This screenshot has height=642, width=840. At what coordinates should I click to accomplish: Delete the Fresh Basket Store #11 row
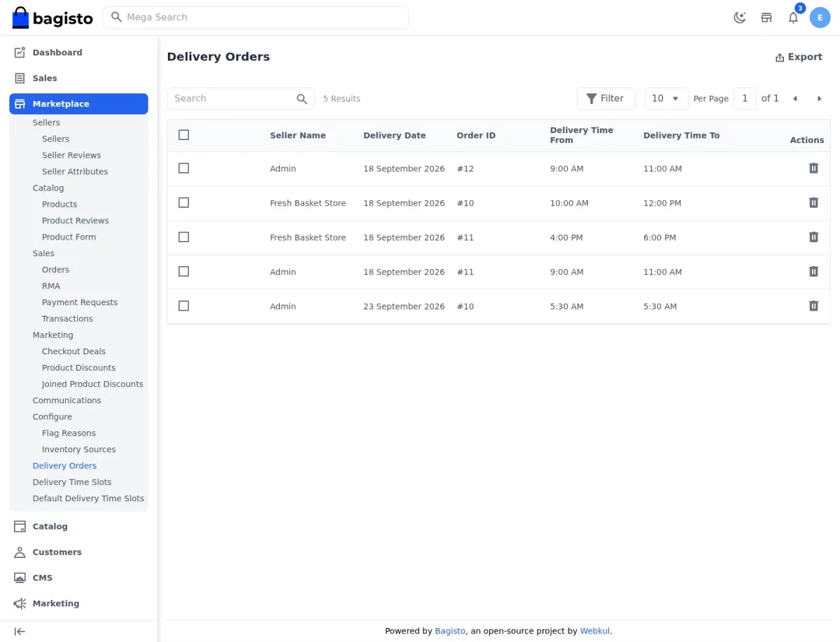click(x=813, y=237)
